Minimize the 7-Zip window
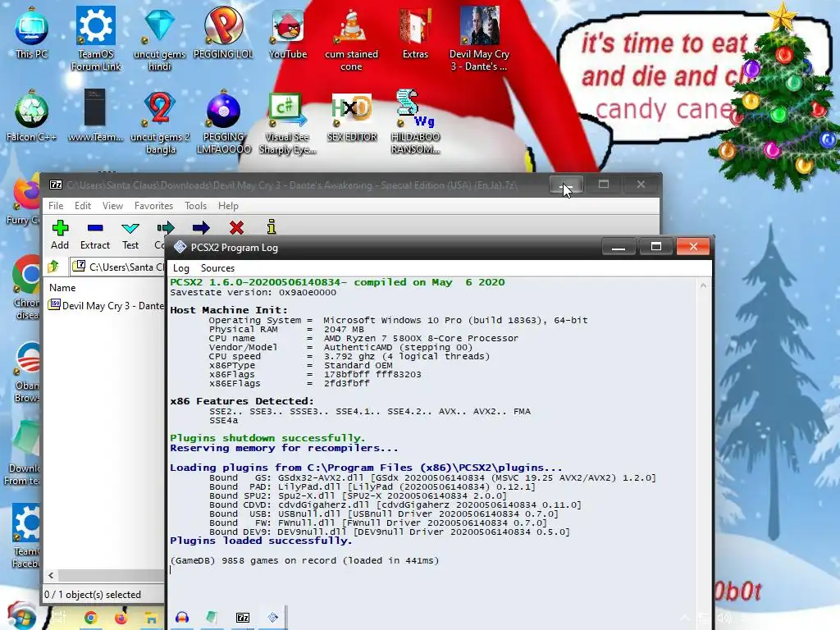Image resolution: width=840 pixels, height=630 pixels. 566,185
